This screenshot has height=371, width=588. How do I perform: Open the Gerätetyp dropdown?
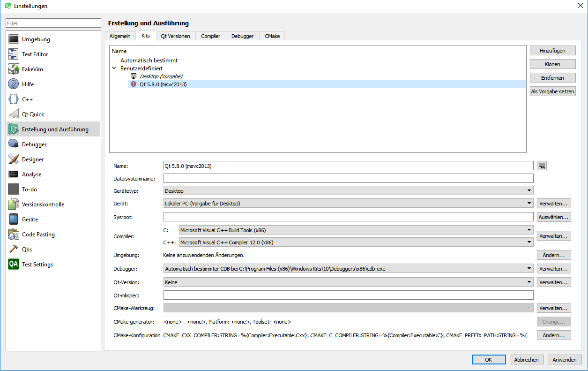point(348,191)
